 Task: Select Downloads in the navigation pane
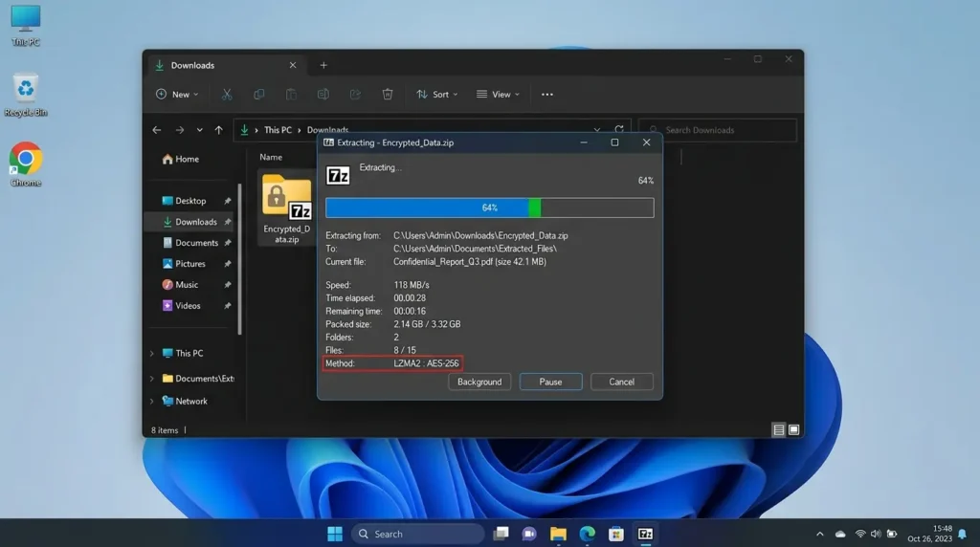pos(190,222)
